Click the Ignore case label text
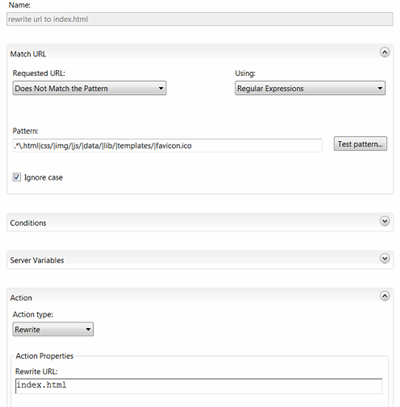Viewport: 400px width, 407px height. 43,178
